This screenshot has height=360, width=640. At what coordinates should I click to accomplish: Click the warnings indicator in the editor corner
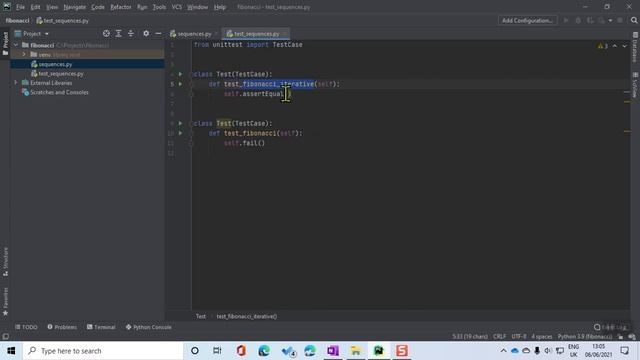coord(603,46)
